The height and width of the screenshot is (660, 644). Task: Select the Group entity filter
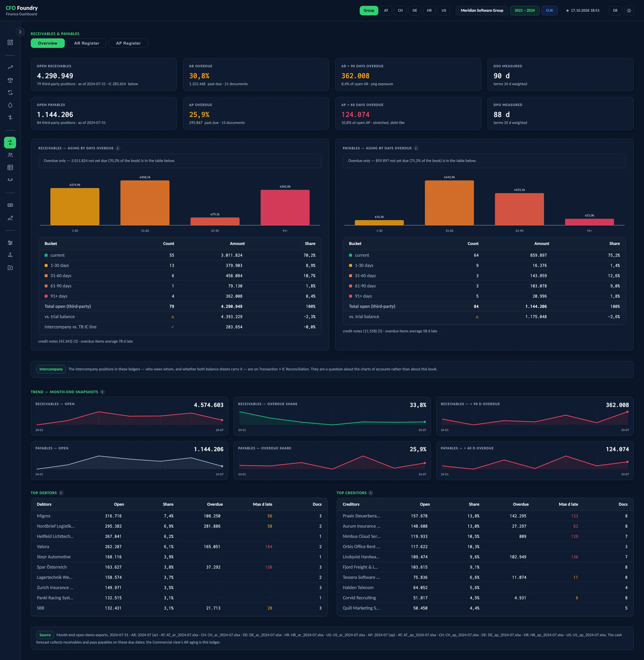pyautogui.click(x=369, y=11)
